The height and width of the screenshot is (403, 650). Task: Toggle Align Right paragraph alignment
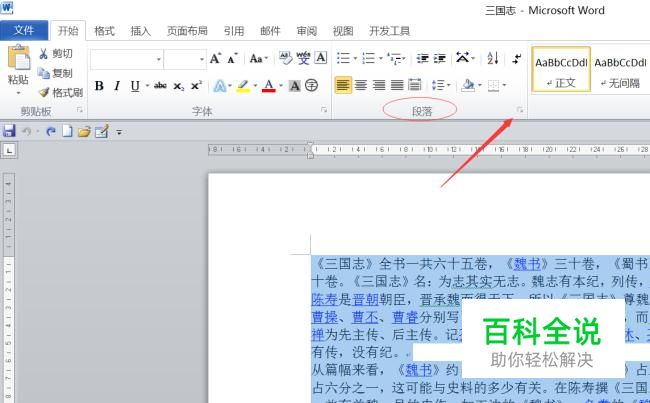click(379, 85)
